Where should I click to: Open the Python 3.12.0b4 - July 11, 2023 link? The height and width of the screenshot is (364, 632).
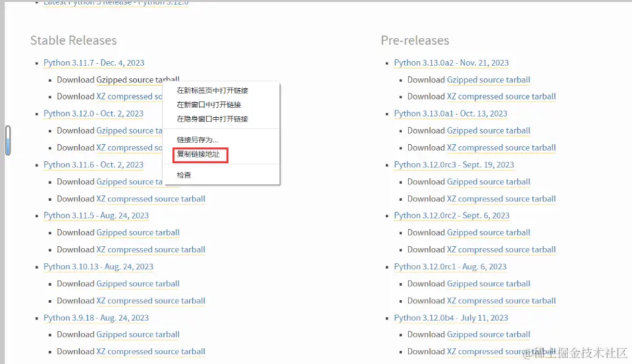pyautogui.click(x=451, y=318)
